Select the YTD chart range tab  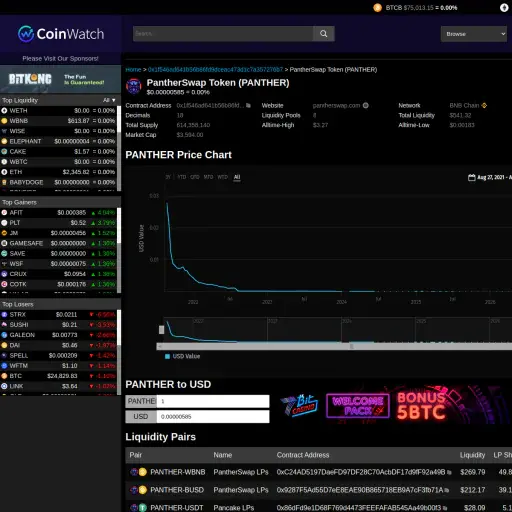click(182, 177)
